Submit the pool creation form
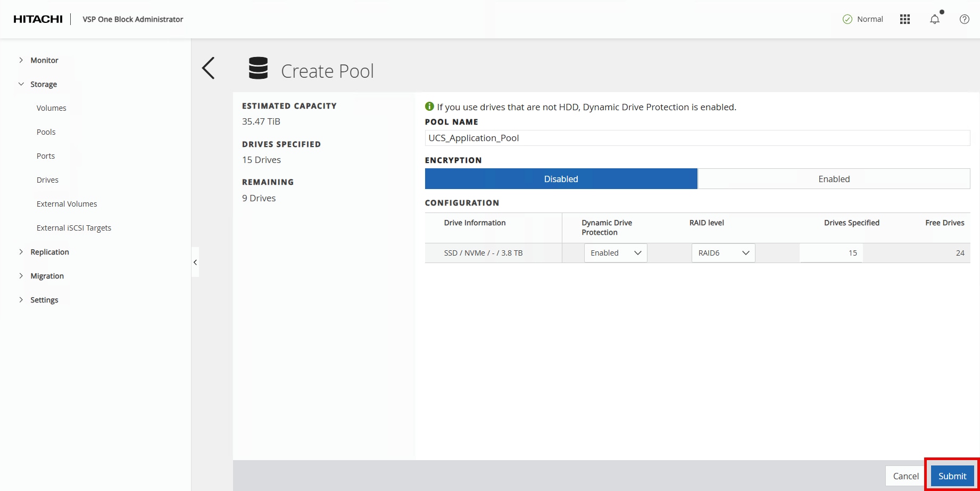The height and width of the screenshot is (491, 980). (x=952, y=476)
